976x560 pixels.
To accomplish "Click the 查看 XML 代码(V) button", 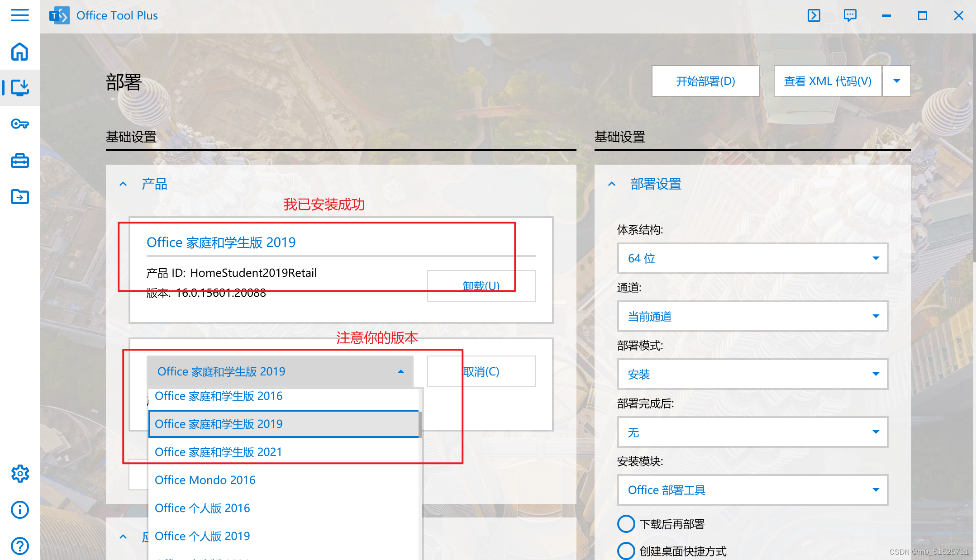I will tap(828, 81).
